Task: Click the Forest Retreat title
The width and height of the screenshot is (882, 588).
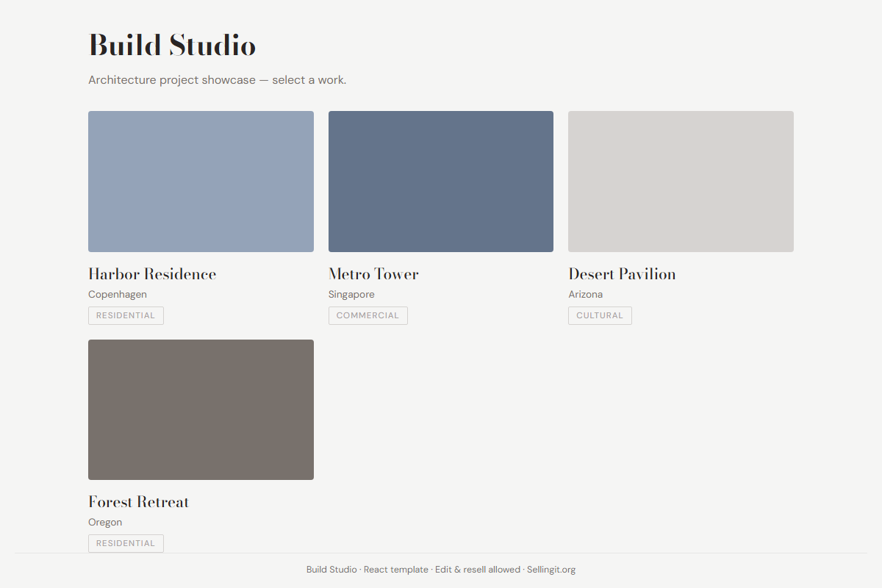Action: point(139,502)
